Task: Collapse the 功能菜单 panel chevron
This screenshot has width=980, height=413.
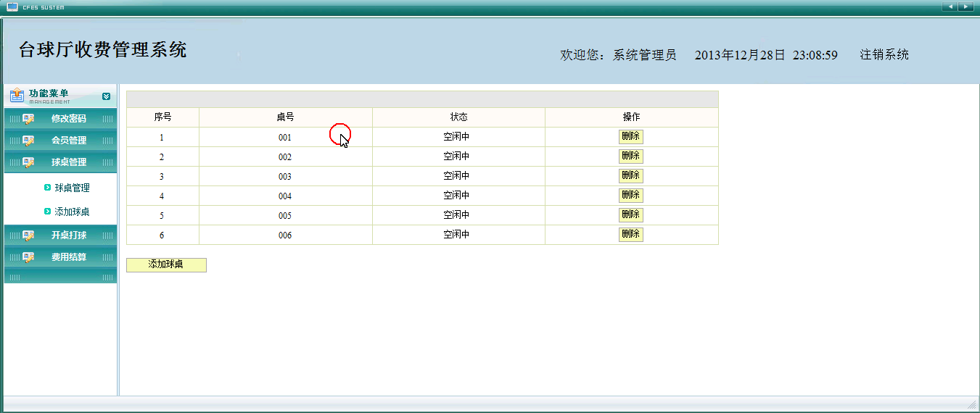Action: (107, 96)
